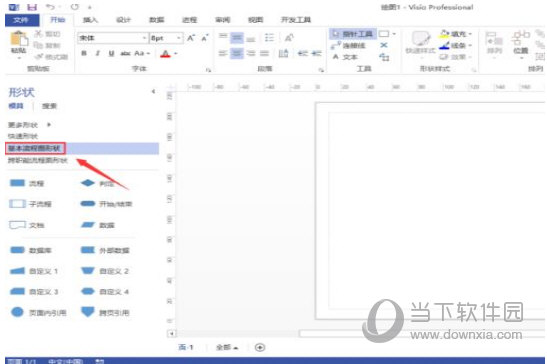Pick the Subprocess shape (子流程)
547x364 pixels.
[x=30, y=204]
